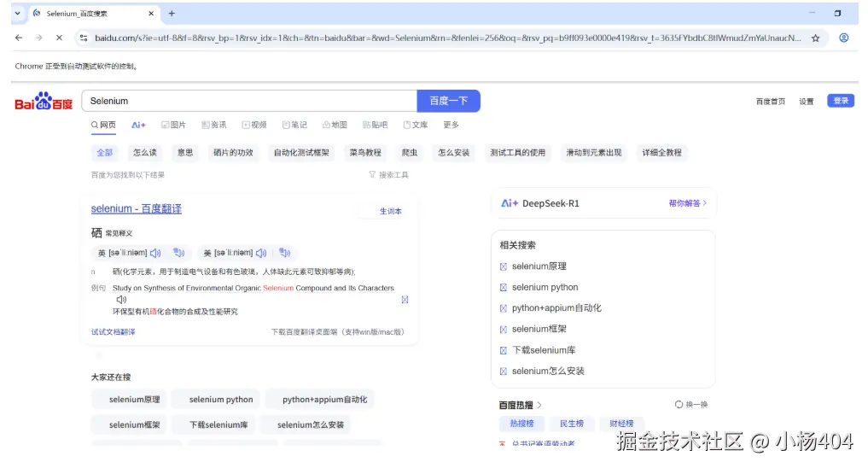868x468 pixels.
Task: Click the 百度一下 search button
Action: coord(448,101)
